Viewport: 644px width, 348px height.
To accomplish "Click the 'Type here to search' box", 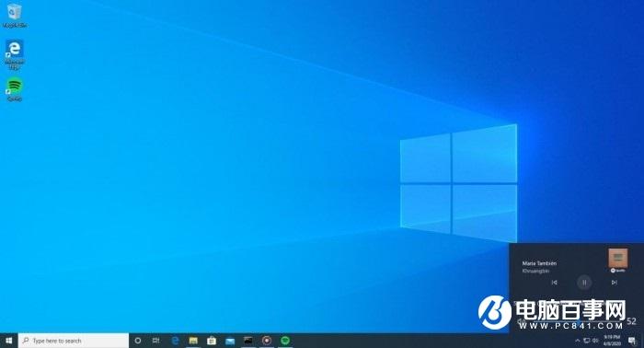I will tap(74, 341).
